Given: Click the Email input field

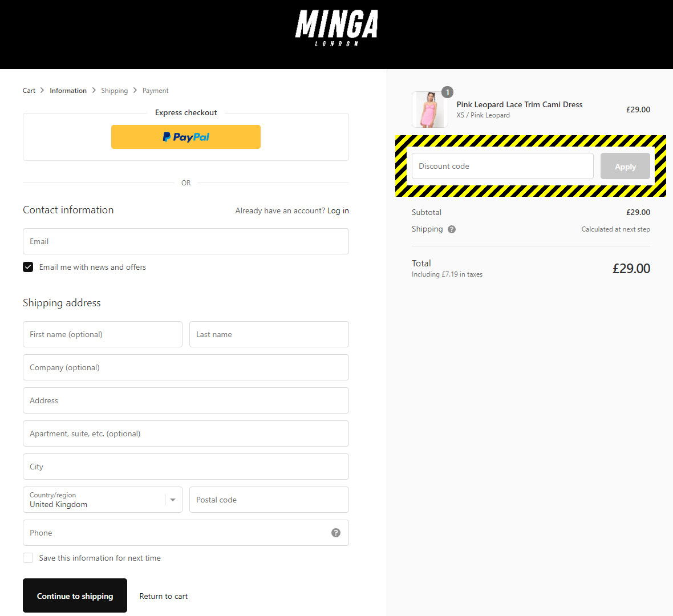Looking at the screenshot, I should click(x=185, y=241).
